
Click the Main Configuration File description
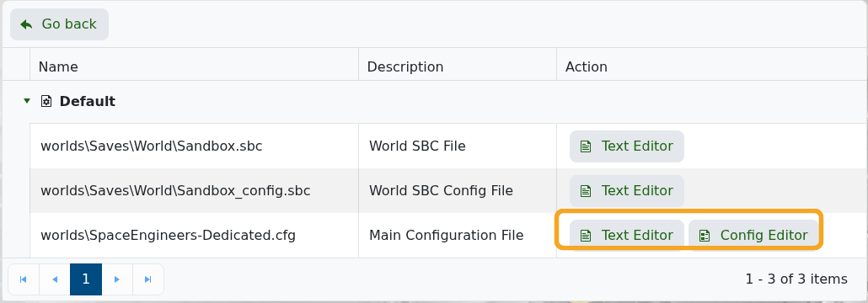(446, 236)
